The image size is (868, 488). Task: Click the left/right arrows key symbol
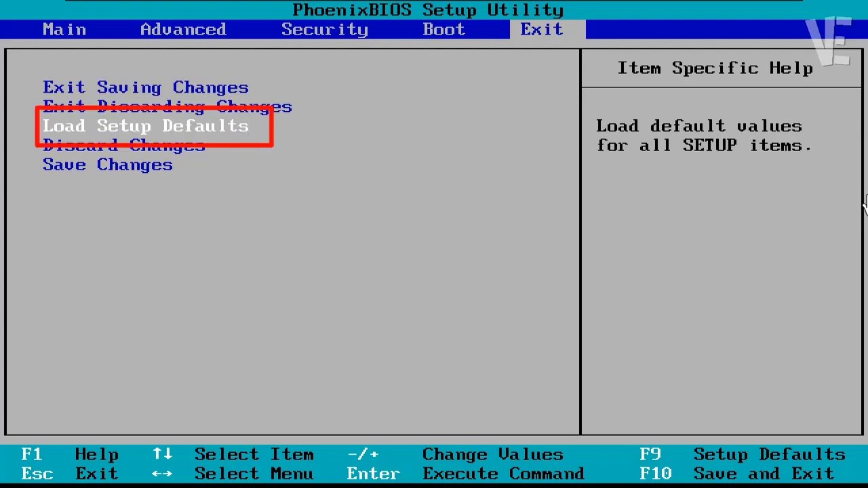(162, 473)
